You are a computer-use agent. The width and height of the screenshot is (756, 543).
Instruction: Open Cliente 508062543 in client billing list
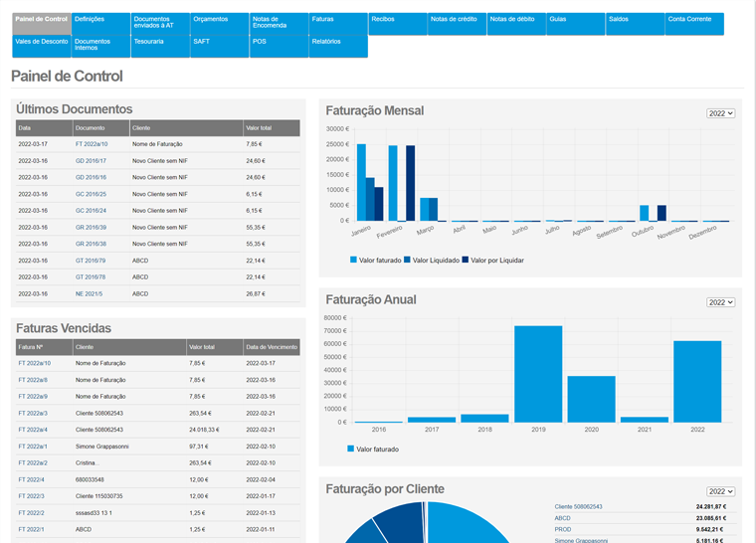(578, 507)
